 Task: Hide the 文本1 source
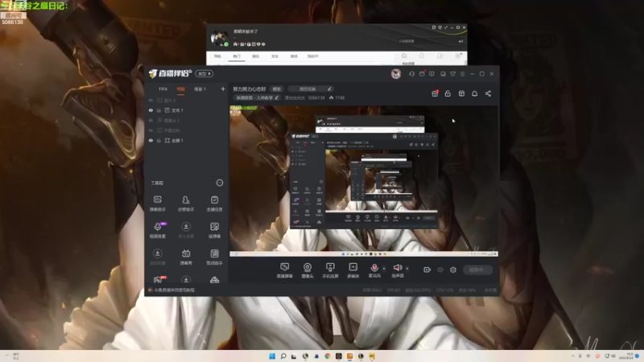pyautogui.click(x=151, y=110)
